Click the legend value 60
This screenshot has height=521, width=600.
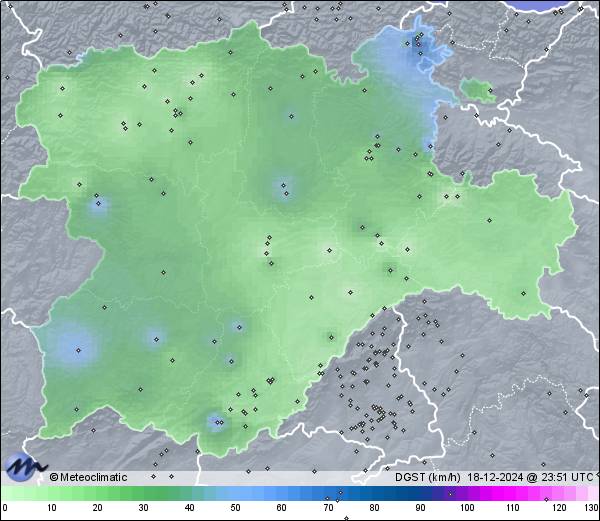[282, 508]
